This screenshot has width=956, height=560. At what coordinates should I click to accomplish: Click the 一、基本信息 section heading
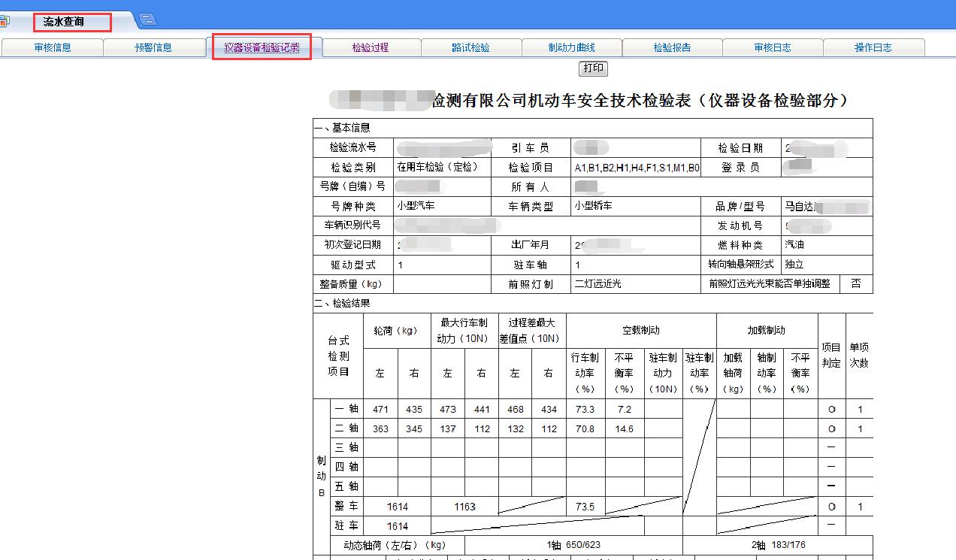(x=343, y=128)
